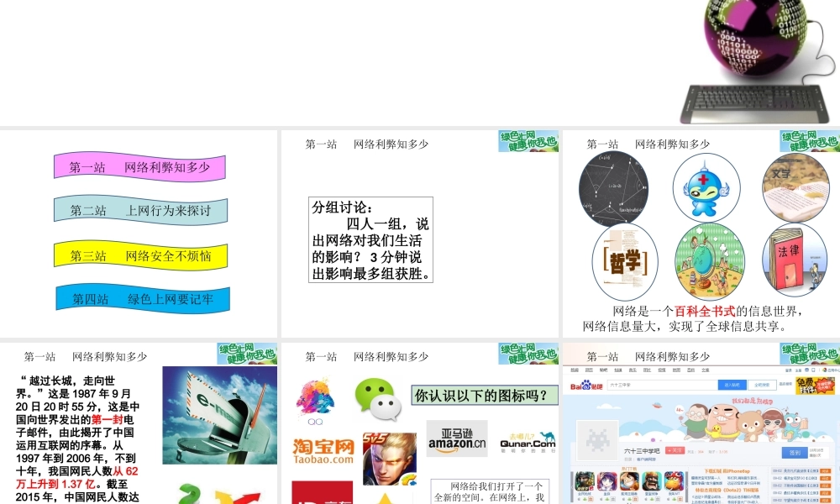Click the green box 你认识以下的图标吗？
The image size is (840, 504).
point(485,396)
